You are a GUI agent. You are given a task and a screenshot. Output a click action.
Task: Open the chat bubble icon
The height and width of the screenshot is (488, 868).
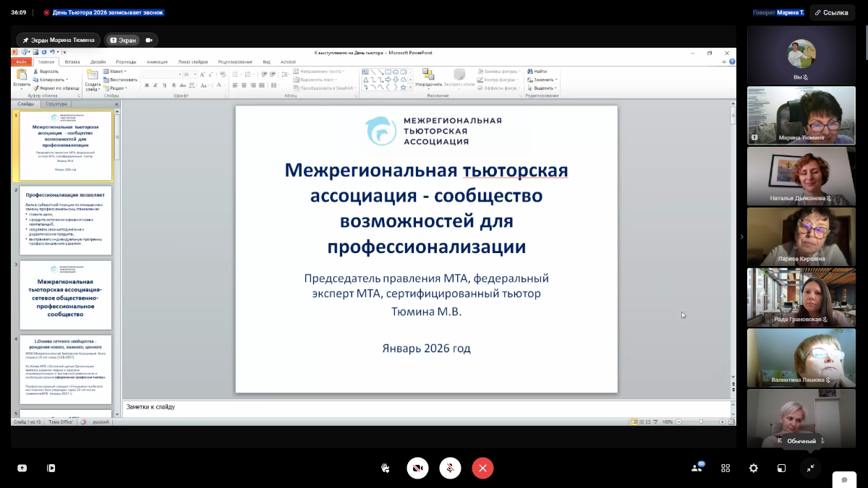pos(843,480)
